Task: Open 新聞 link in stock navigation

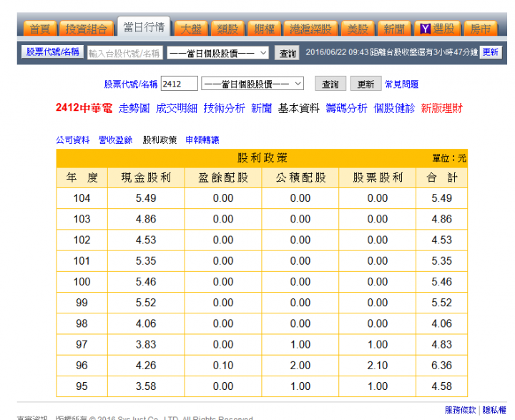Action: click(x=262, y=108)
